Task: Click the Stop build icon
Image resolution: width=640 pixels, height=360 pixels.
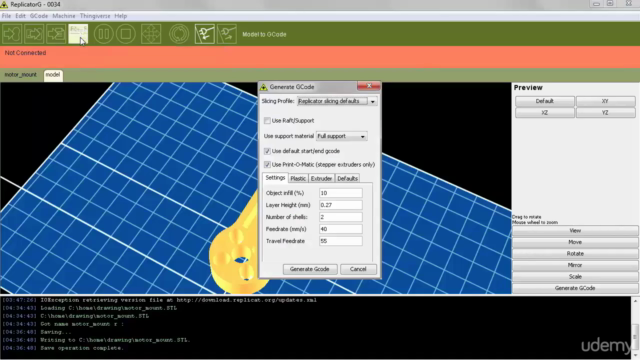Action: tap(126, 34)
